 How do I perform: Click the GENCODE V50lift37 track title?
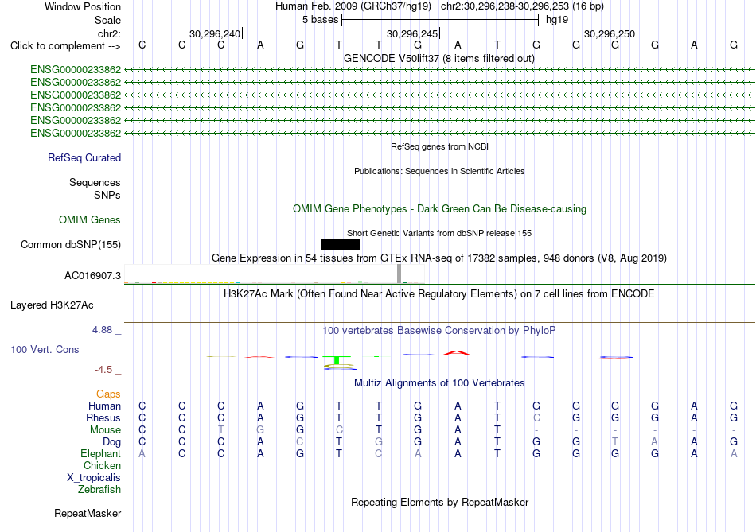(439, 58)
